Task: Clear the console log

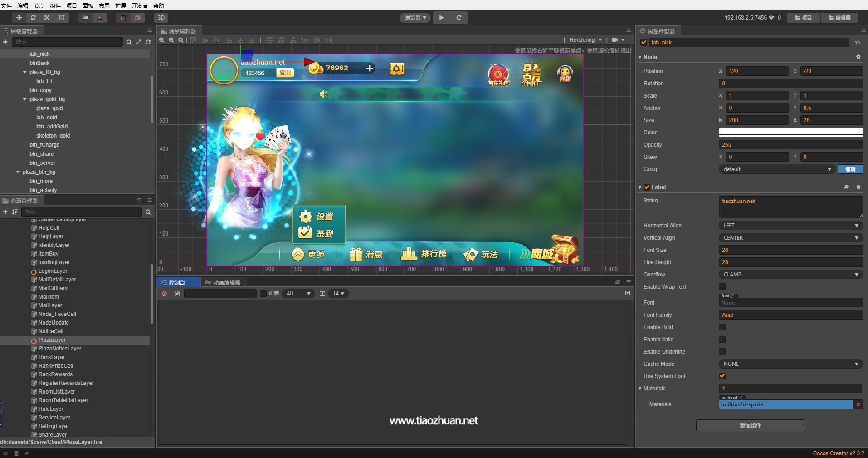Action: pyautogui.click(x=164, y=294)
